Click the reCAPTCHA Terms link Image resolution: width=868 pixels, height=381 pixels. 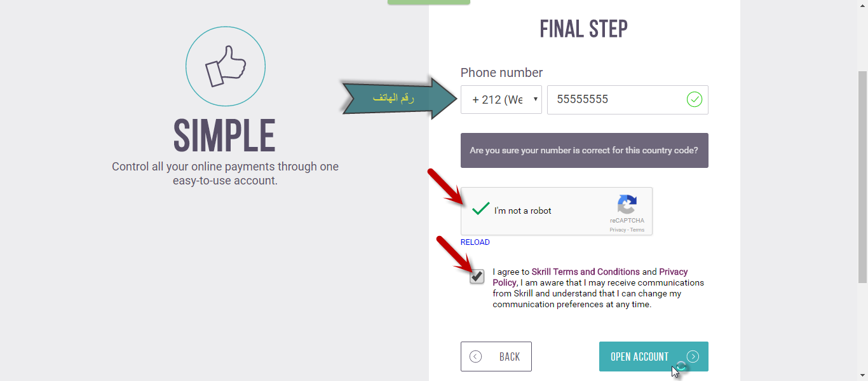coord(637,230)
